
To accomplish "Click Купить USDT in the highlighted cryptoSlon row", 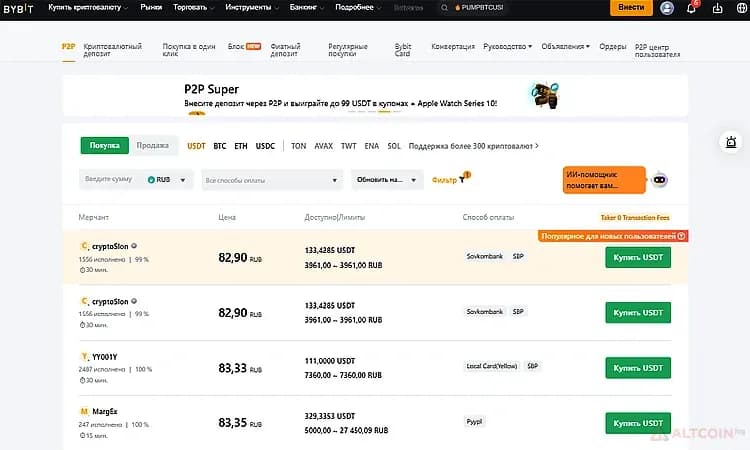I will tap(638, 257).
